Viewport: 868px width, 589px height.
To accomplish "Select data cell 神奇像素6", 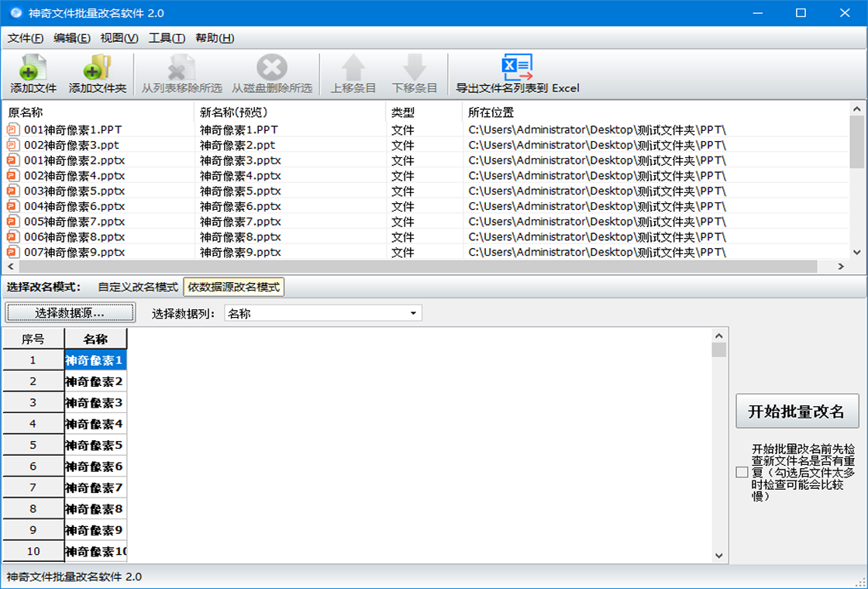I will point(96,466).
